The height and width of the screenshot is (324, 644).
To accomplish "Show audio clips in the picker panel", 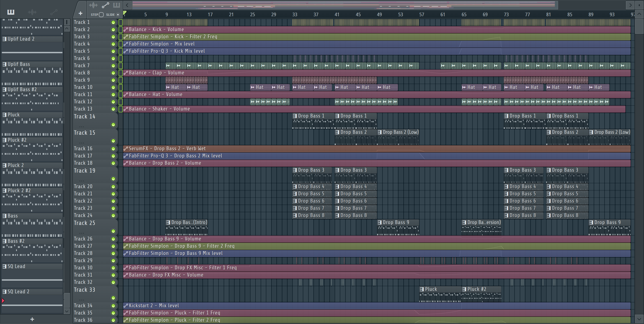I will pos(32,12).
